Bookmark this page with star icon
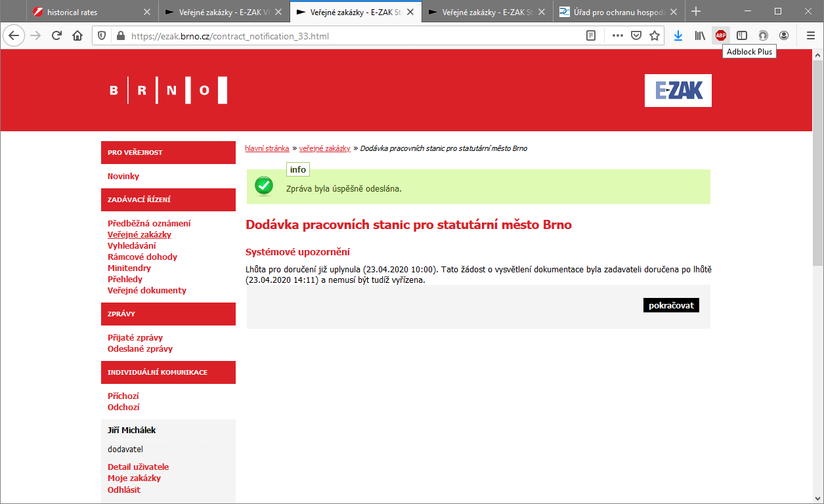Image resolution: width=824 pixels, height=504 pixels. [x=655, y=36]
